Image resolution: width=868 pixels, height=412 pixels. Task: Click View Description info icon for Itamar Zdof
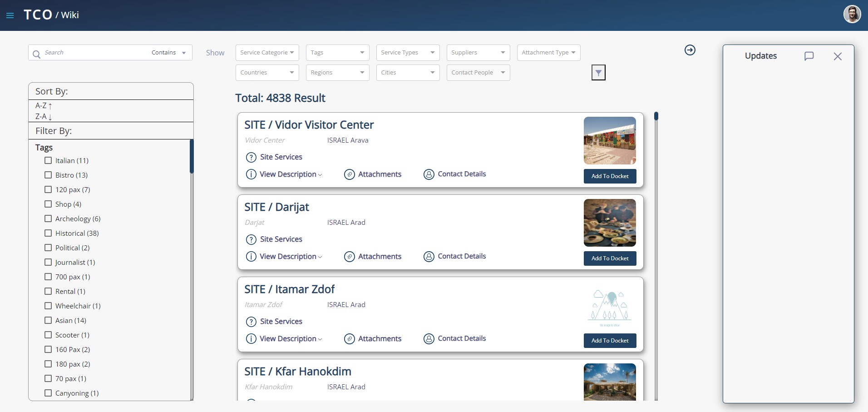pyautogui.click(x=251, y=339)
